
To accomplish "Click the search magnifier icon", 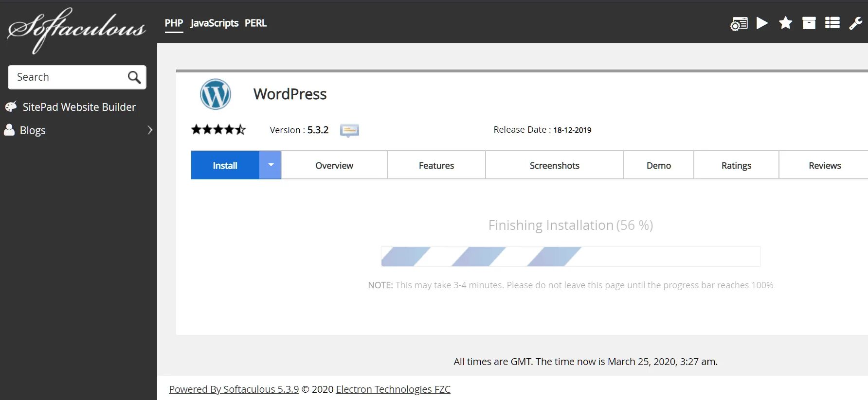I will point(134,77).
